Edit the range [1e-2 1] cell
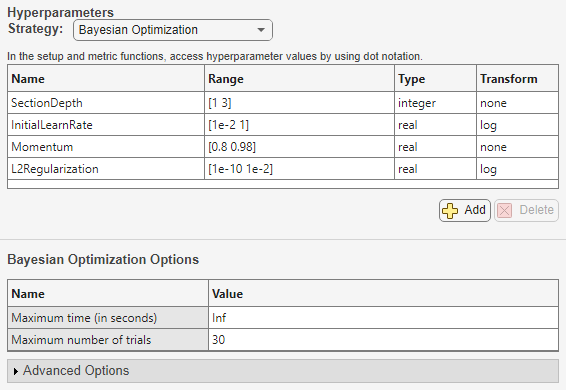 [299, 125]
